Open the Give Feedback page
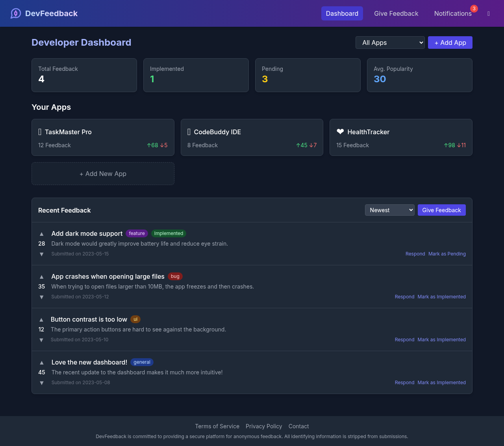Viewport: 504px width, 446px height. 396,13
